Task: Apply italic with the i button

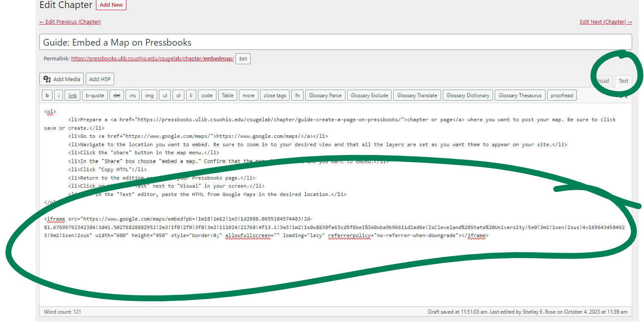Action: point(59,96)
